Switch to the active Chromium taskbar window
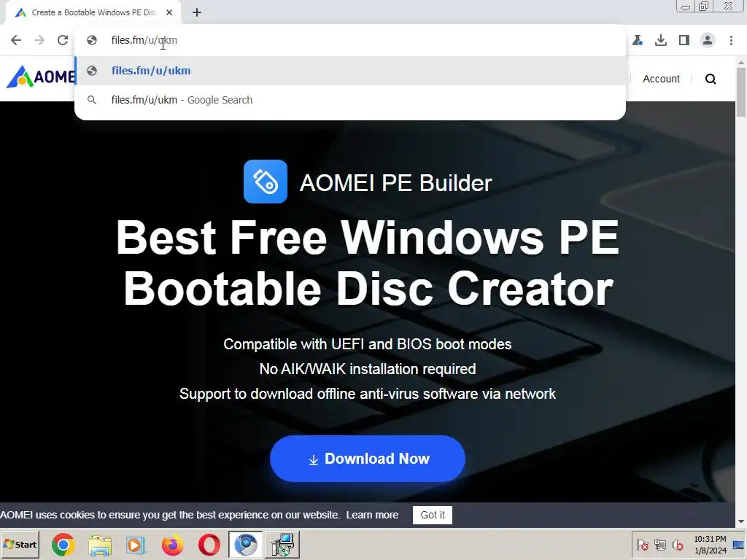Screen dimensions: 747x560 245,545
